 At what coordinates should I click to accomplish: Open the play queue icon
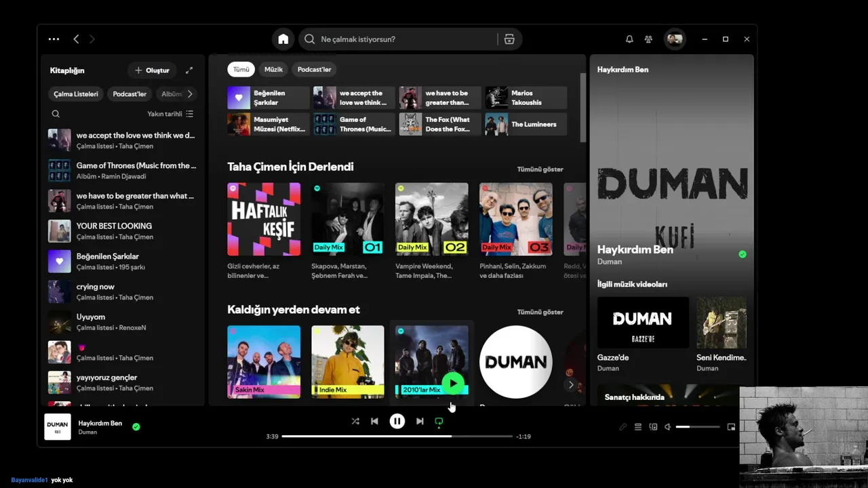[x=637, y=427]
